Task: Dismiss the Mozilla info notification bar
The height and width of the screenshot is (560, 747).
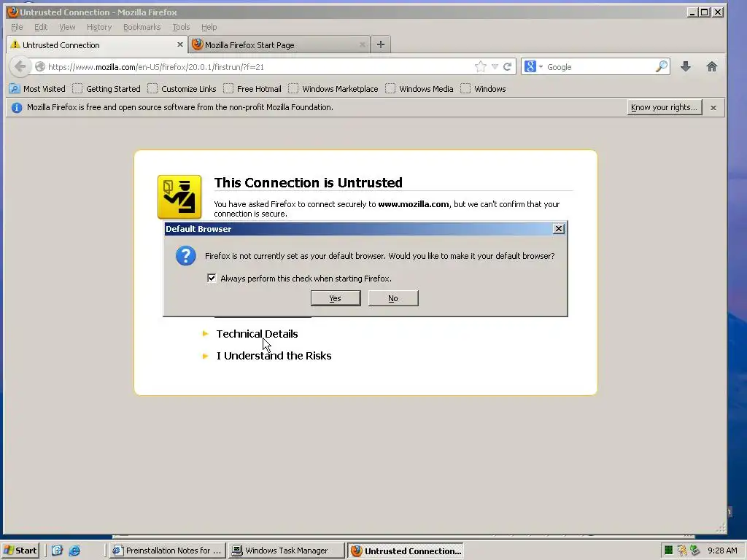Action: [x=713, y=108]
